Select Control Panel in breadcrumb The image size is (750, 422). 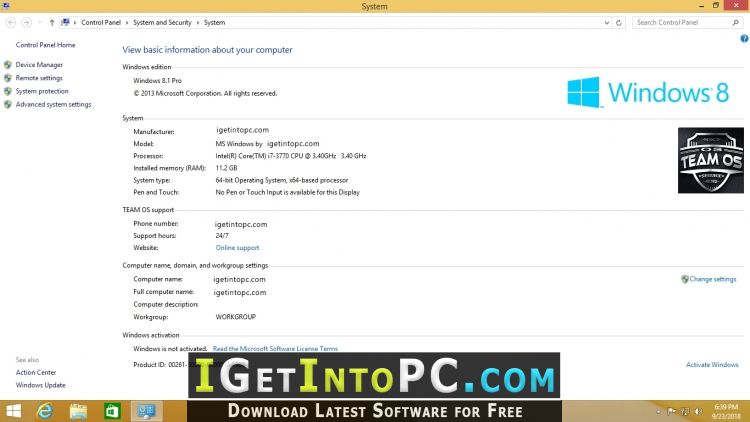[x=101, y=22]
